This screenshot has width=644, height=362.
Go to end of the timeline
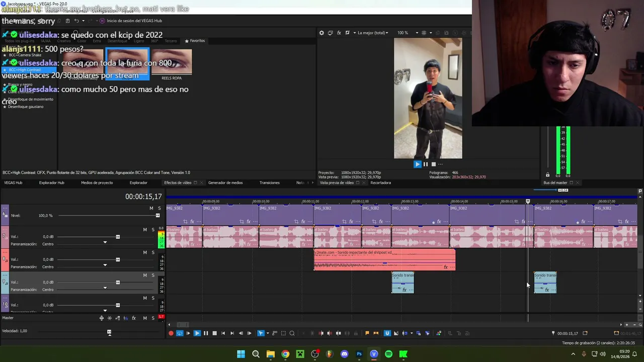click(232, 333)
